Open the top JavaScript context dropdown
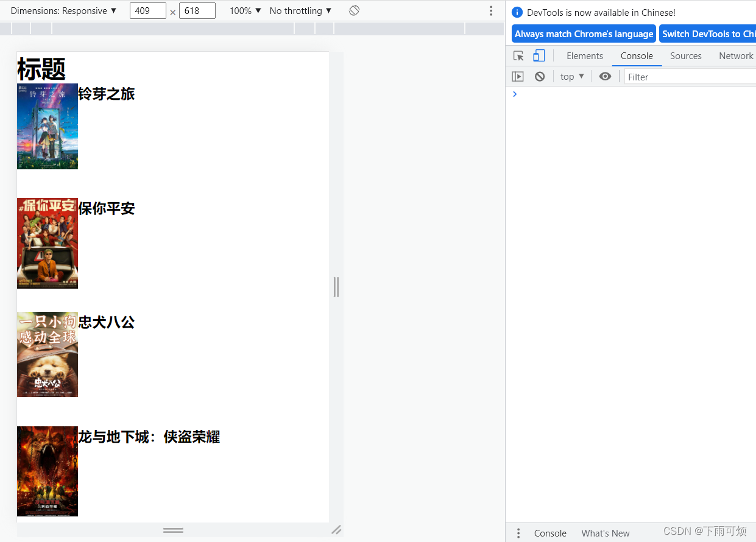The width and height of the screenshot is (756, 542). click(572, 77)
